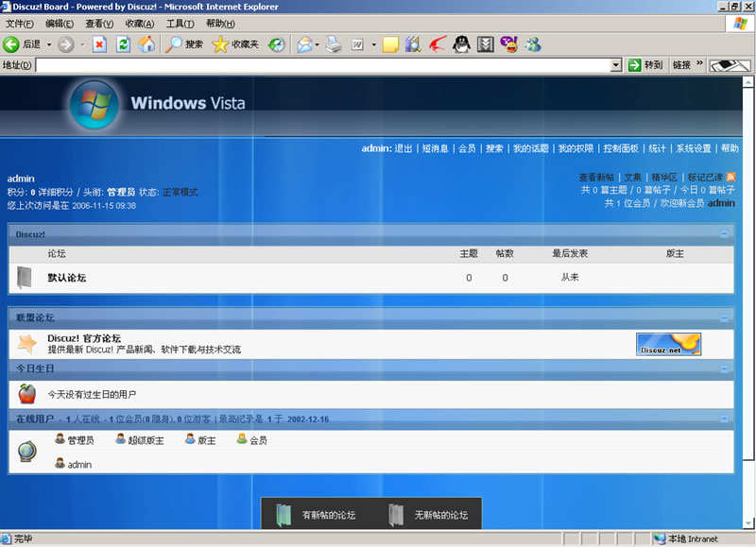Open Favorites star toolbar button
756x547 pixels.
tap(235, 44)
